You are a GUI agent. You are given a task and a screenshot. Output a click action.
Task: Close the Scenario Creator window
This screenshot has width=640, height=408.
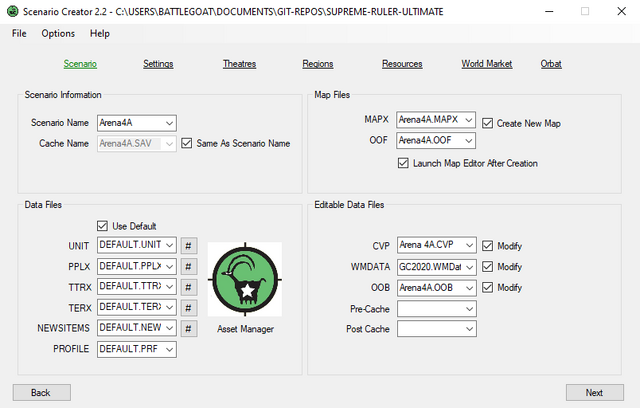(x=621, y=11)
